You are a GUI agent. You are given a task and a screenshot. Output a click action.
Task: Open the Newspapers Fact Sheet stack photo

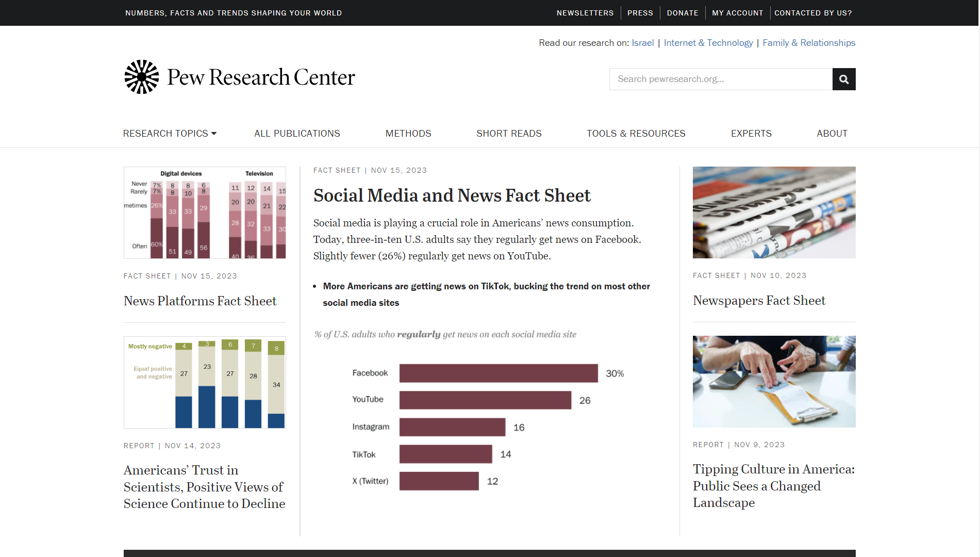pos(774,212)
